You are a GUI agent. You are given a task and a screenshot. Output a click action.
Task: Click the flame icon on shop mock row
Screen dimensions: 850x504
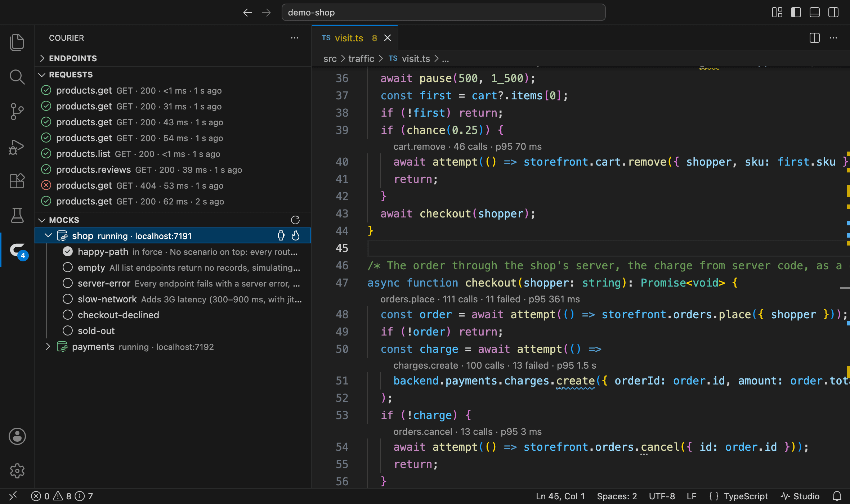coord(296,235)
